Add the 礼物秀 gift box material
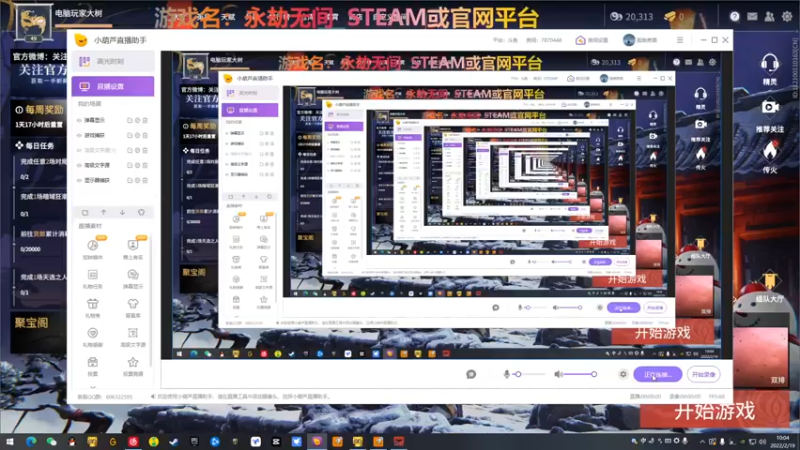Viewport: 800px width, 450px height. click(x=92, y=308)
